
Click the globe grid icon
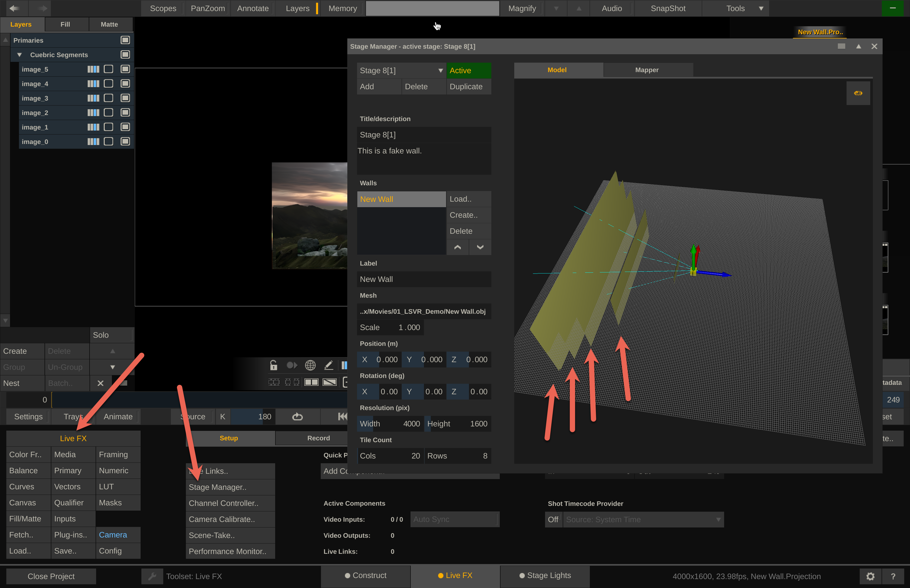tap(310, 365)
